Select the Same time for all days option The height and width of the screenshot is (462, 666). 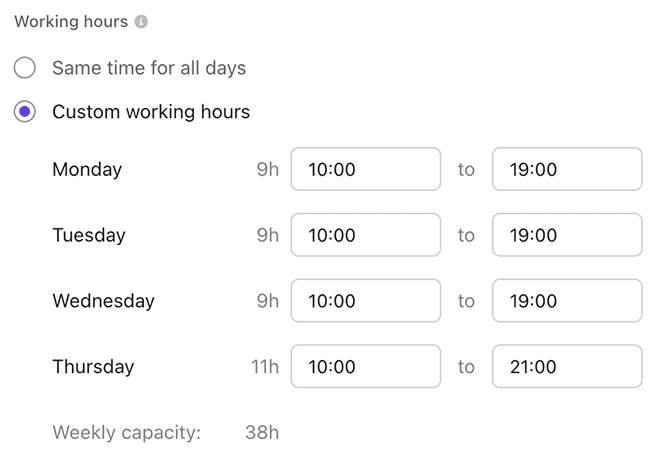(x=25, y=68)
